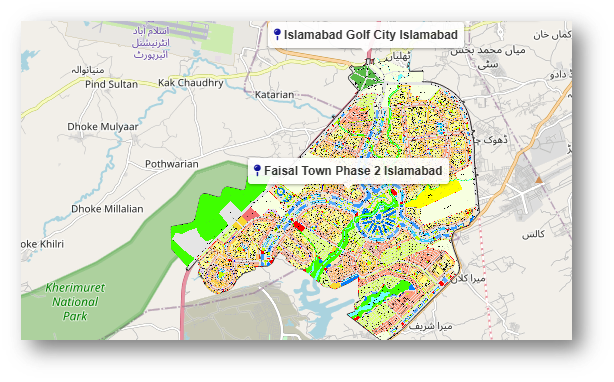The width and height of the screenshot is (614, 382).
Task: Click the Pothwarian place name
Action: [172, 164]
